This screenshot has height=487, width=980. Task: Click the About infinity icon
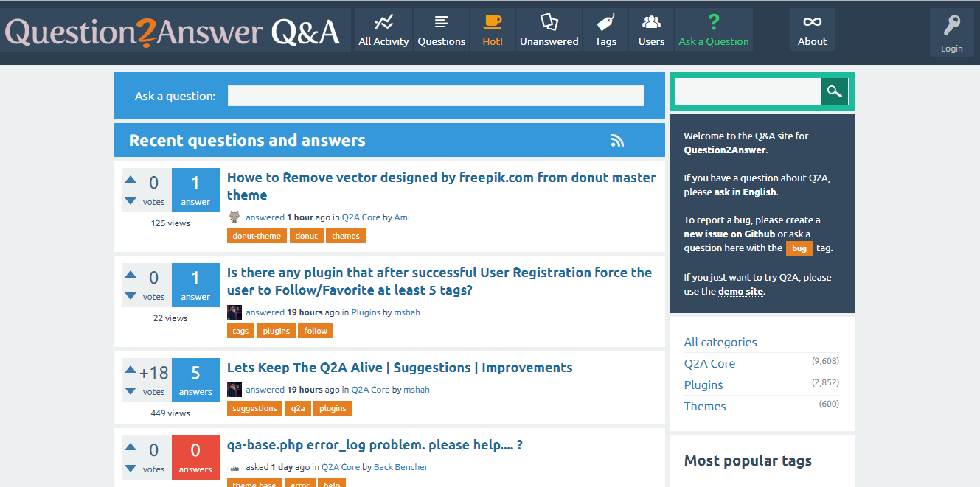tap(812, 23)
